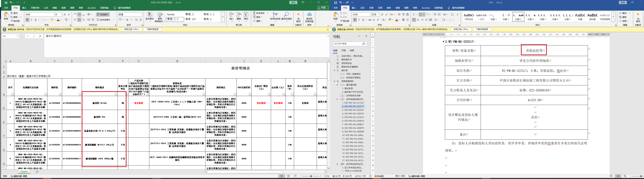Open Sort and Filter in Excel
The height and width of the screenshot is (179, 644).
275,17
